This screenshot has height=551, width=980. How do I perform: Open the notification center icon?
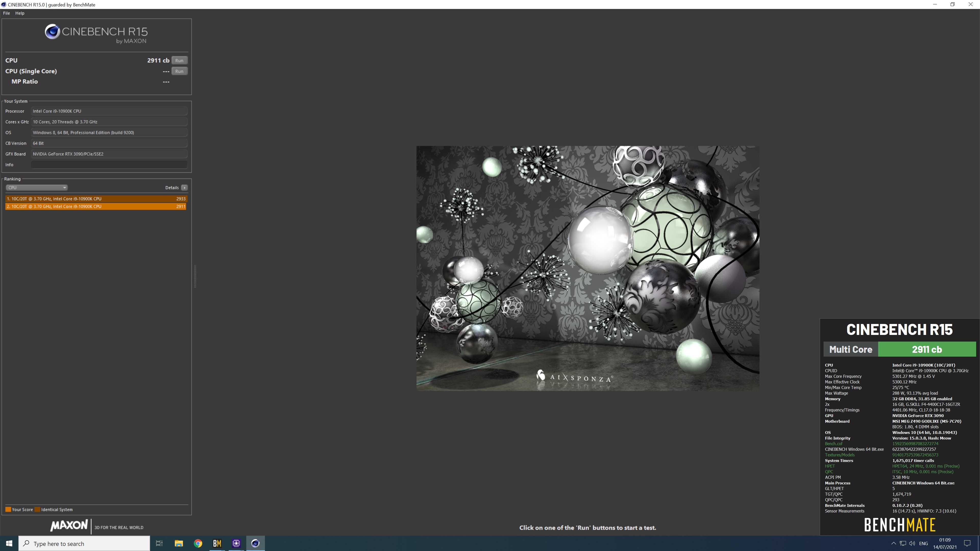point(967,543)
